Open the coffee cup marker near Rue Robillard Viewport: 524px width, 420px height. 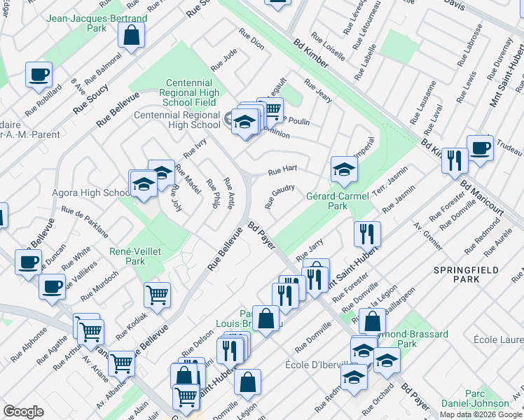pyautogui.click(x=39, y=75)
